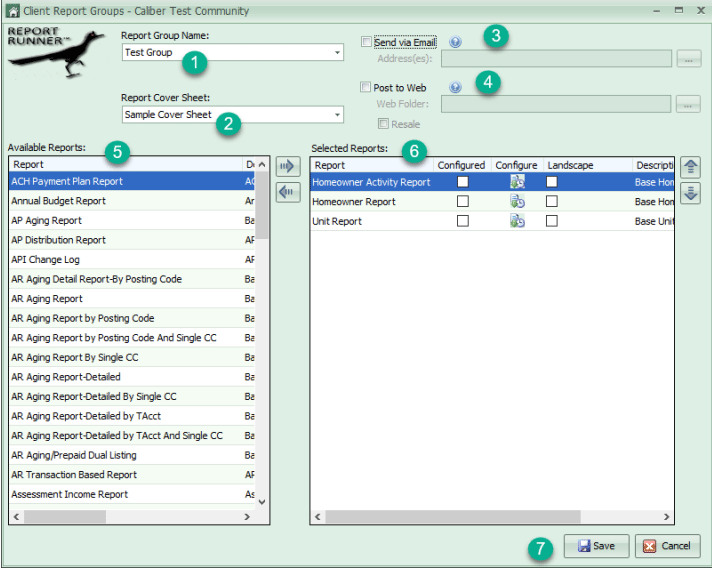Click Available Reports vertical scrollbar up arrow
Screen dimensions: 712x569
coord(262,164)
